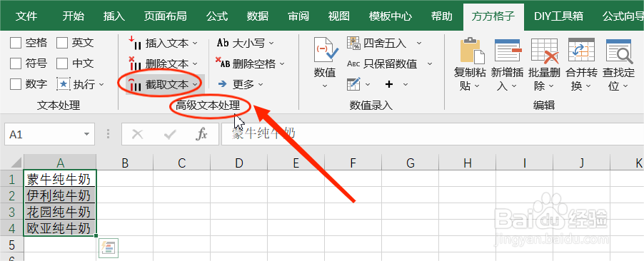The height and width of the screenshot is (261, 644).
Task: Switch to the 页面布局 tab
Action: click(165, 16)
